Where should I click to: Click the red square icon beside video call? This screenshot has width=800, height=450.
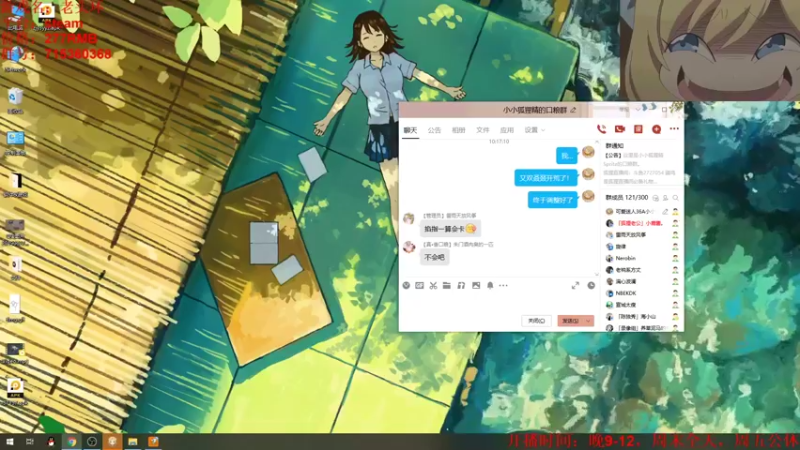tap(638, 129)
